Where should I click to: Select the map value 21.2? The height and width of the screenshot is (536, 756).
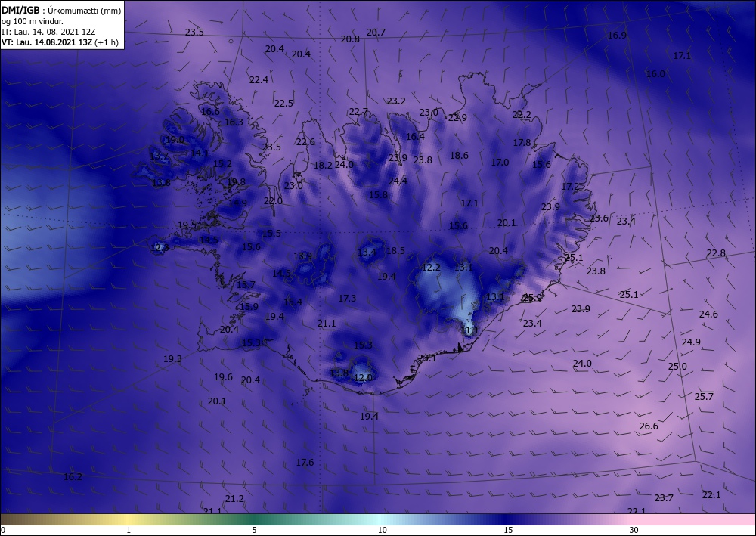coord(234,499)
